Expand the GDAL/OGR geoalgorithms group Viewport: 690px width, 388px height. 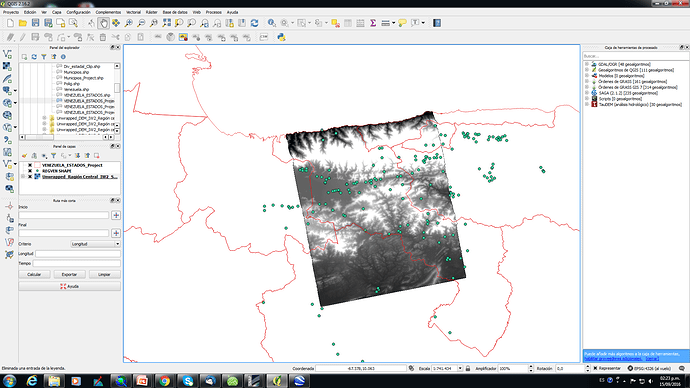click(587, 65)
